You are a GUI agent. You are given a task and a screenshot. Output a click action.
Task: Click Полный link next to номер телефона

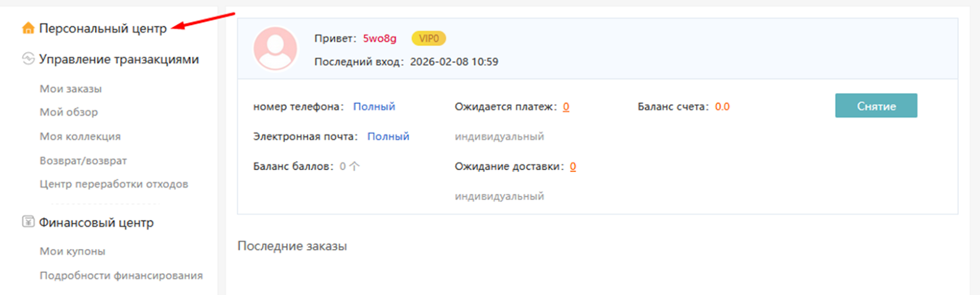tap(374, 106)
